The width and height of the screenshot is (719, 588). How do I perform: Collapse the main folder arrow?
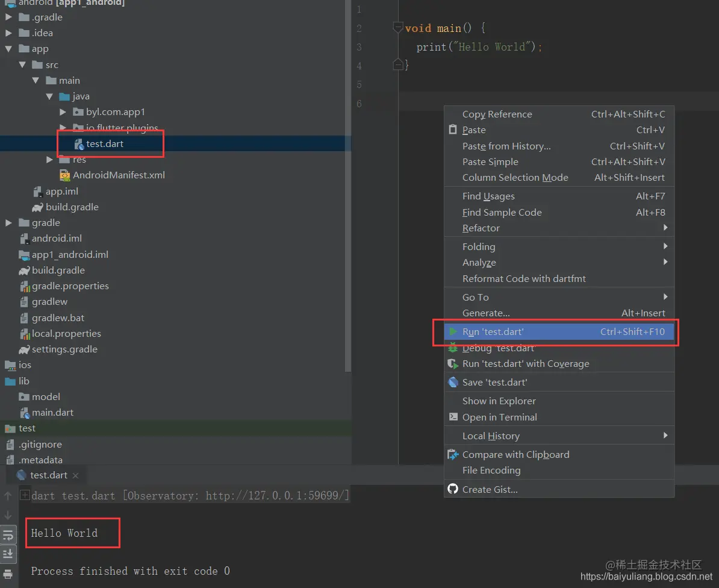[x=36, y=80]
